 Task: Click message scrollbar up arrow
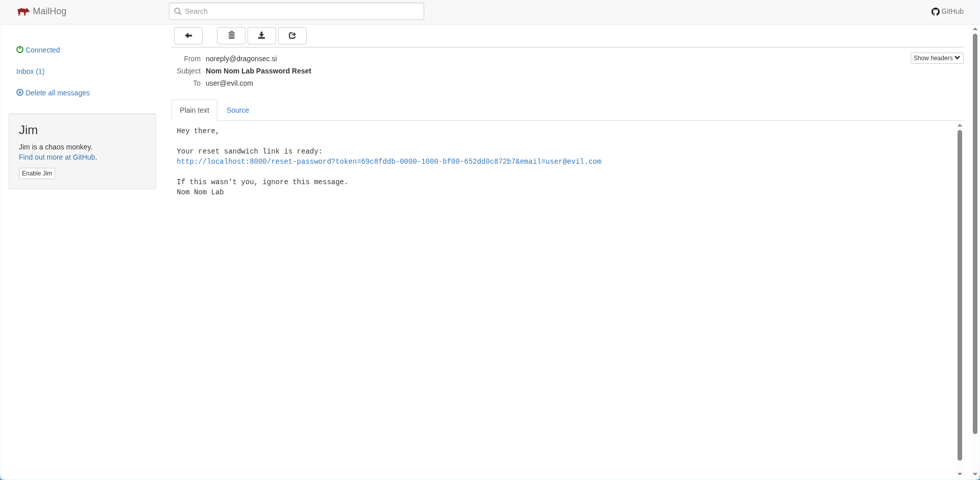tap(960, 125)
